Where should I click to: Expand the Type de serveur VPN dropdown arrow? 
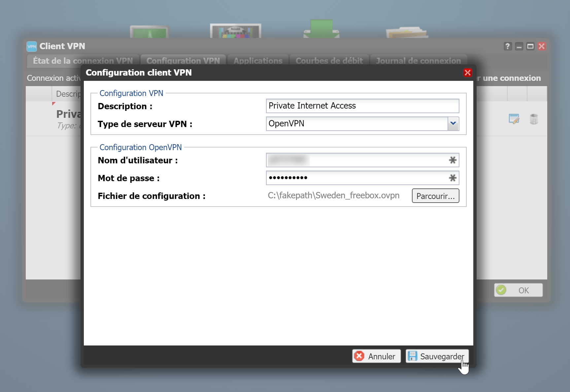click(x=453, y=123)
